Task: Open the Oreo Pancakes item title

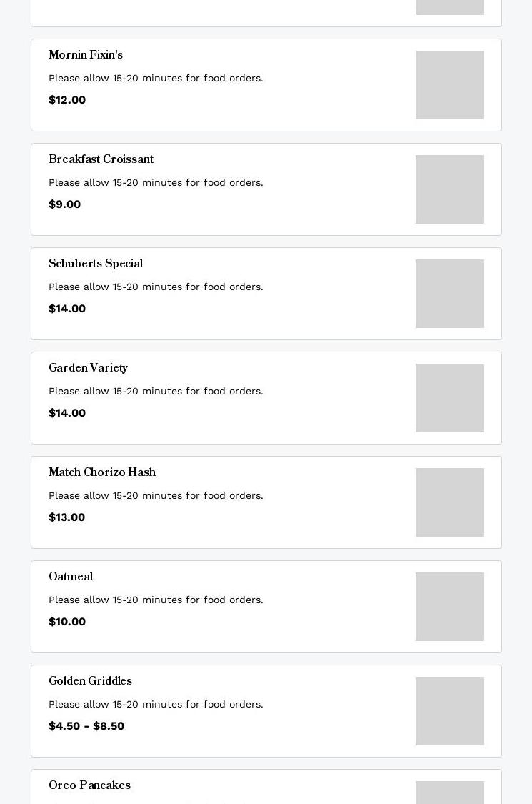Action: click(89, 786)
